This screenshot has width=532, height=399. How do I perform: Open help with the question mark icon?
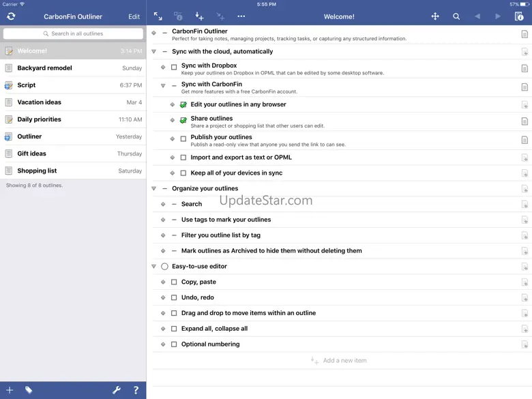coord(136,390)
